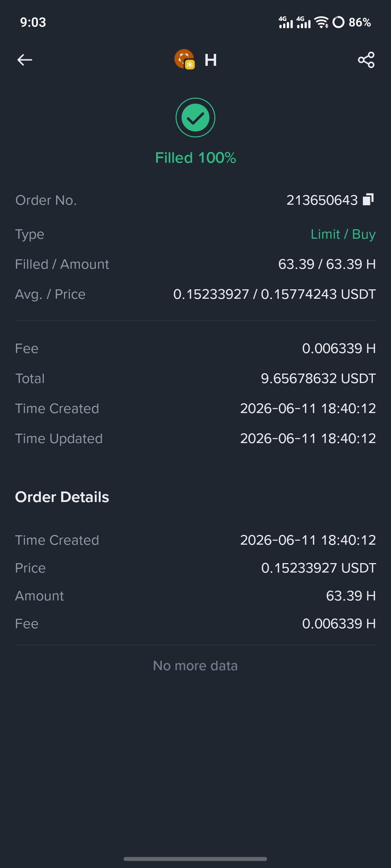Tap the 0.15233927 USDT price in details
The image size is (391, 868).
coord(319,568)
